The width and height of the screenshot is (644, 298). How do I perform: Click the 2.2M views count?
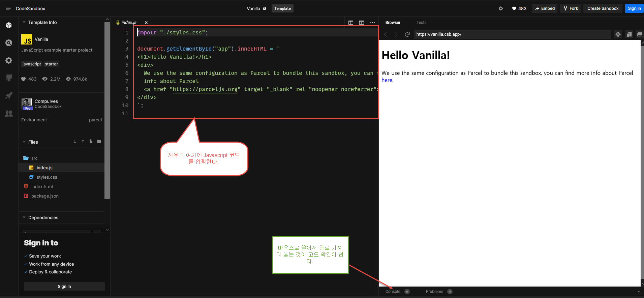(x=51, y=79)
